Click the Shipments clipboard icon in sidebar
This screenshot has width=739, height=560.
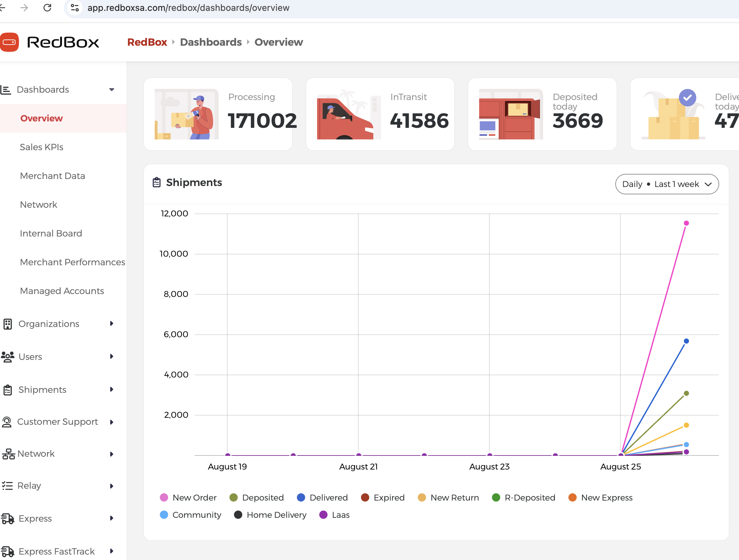tap(8, 390)
